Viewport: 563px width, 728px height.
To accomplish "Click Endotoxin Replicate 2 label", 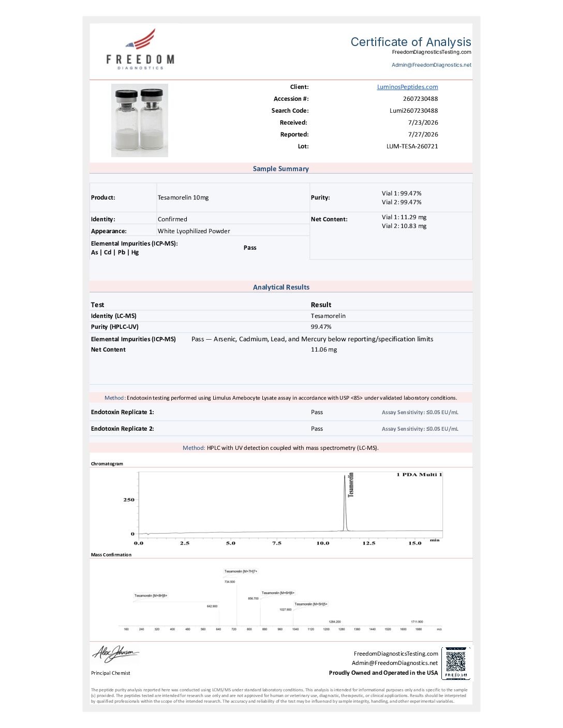I will (122, 429).
